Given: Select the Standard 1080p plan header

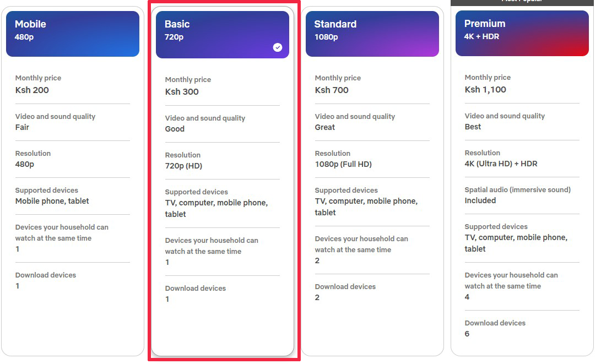Looking at the screenshot, I should pyautogui.click(x=372, y=34).
